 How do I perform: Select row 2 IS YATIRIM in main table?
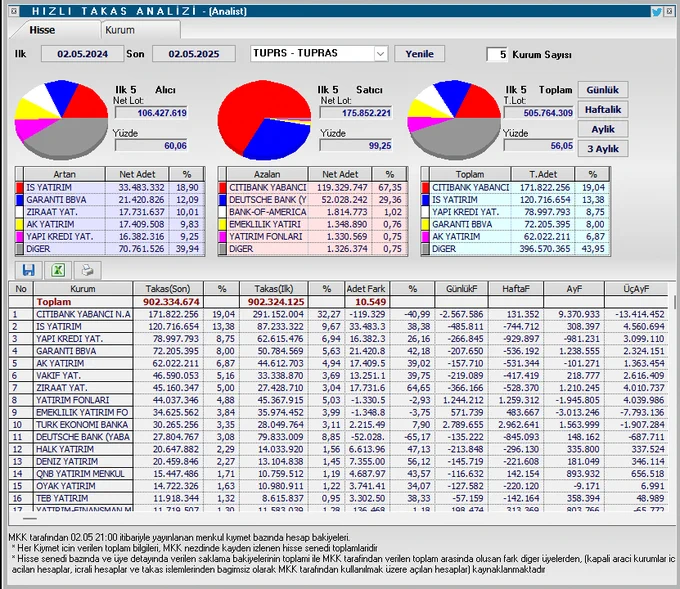click(x=338, y=326)
